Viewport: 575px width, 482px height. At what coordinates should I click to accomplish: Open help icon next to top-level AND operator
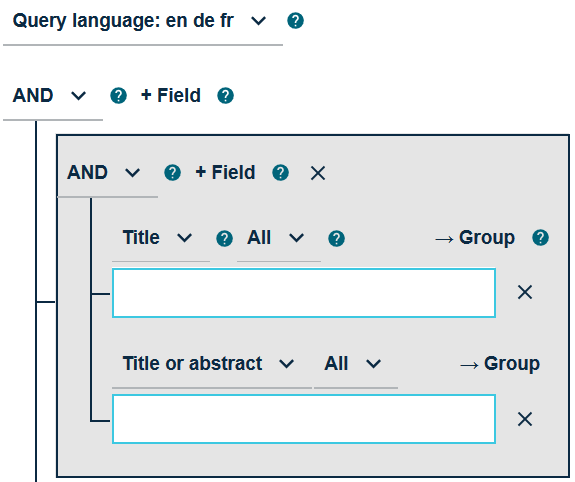(x=118, y=96)
